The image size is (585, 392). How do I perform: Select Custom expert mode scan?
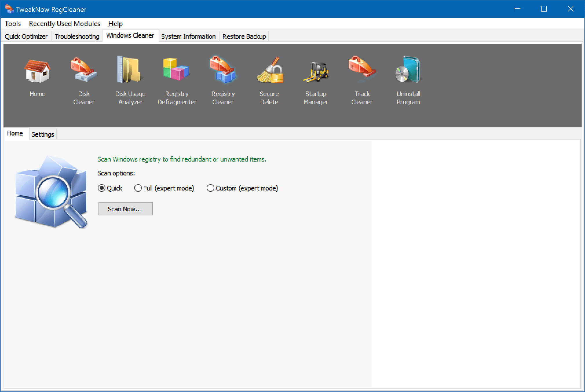[x=210, y=188]
